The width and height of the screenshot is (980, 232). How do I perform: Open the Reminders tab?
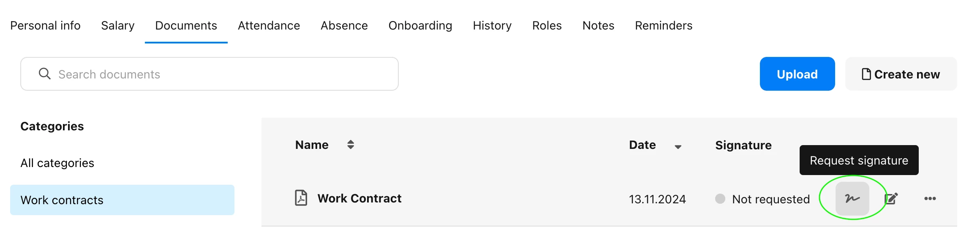664,26
